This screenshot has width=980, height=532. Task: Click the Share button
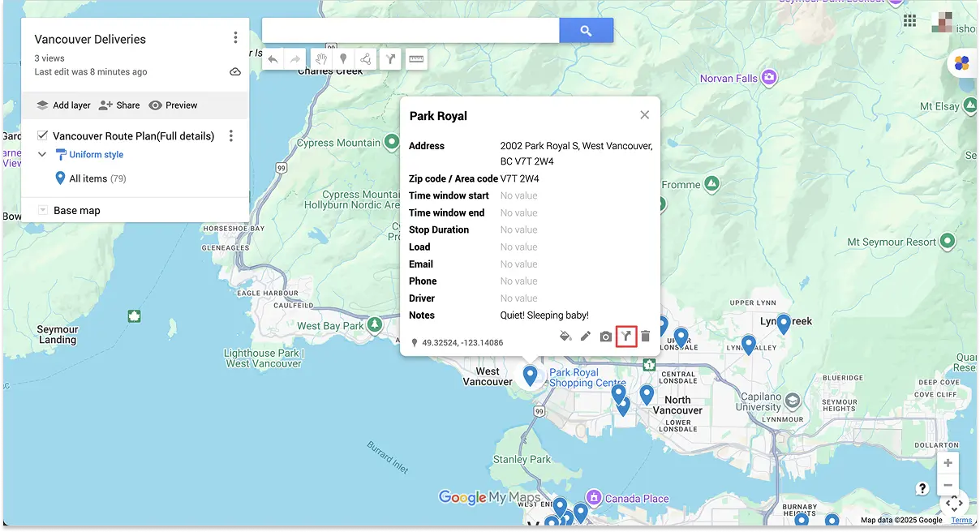(x=119, y=105)
